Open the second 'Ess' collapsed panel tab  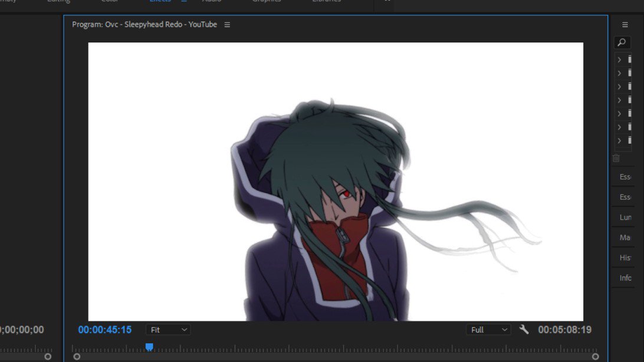tap(625, 197)
